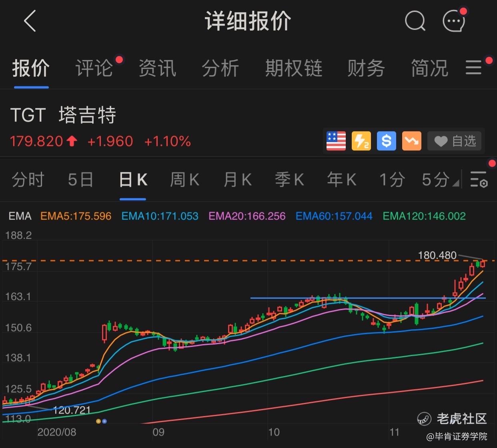Switch to the 资讯 tab
Viewport: 497px width, 448px height.
[x=157, y=68]
